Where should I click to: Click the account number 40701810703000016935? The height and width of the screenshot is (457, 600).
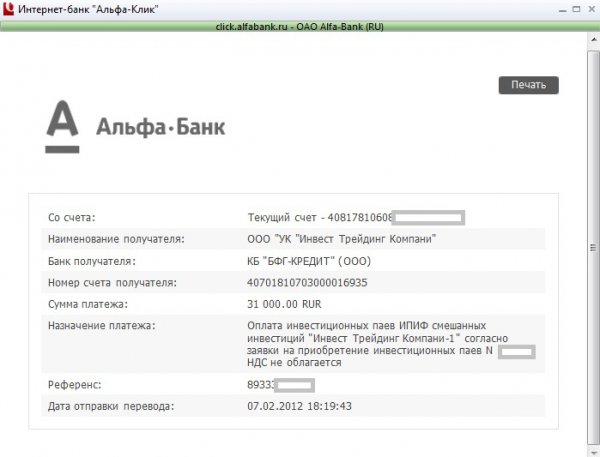[x=307, y=283]
